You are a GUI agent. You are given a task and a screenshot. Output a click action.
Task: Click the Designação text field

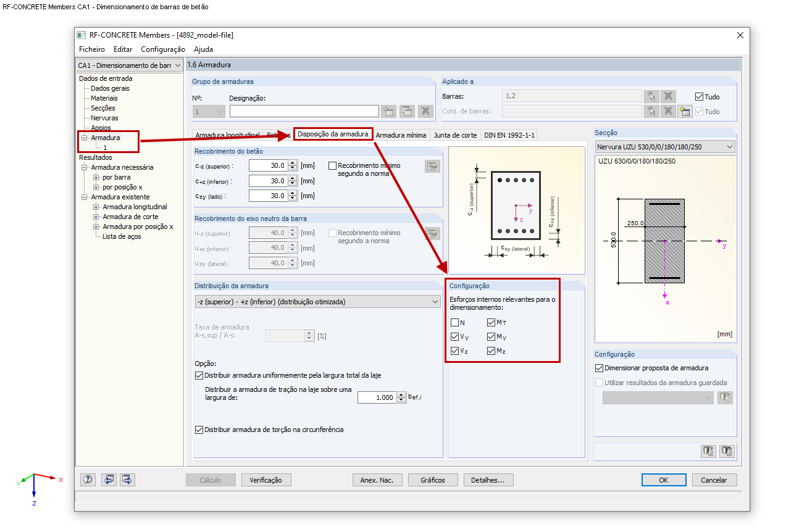pos(304,111)
